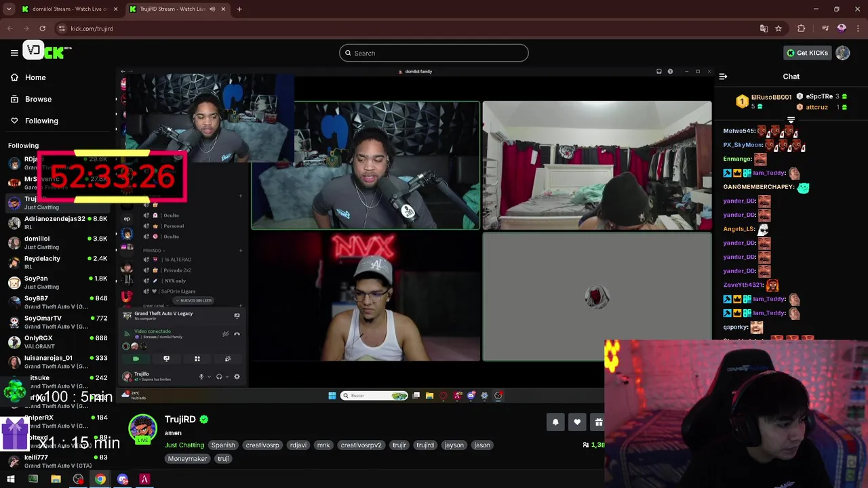This screenshot has height=488, width=868.
Task: Reload the kick.com page
Action: coord(42,28)
